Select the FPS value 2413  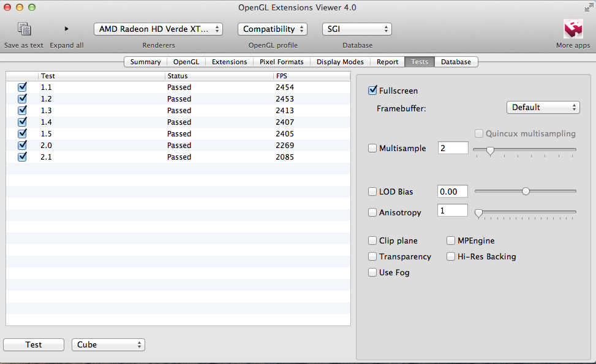coord(285,111)
